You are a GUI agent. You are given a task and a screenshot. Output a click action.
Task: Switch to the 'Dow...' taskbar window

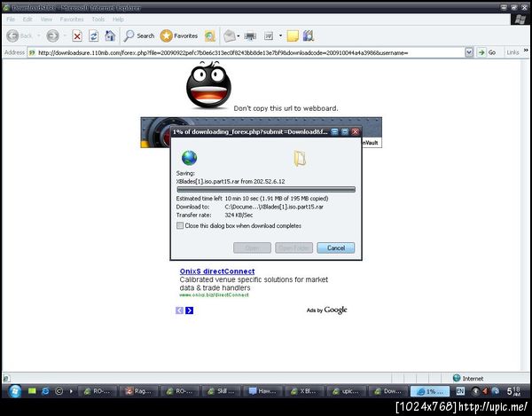click(387, 391)
